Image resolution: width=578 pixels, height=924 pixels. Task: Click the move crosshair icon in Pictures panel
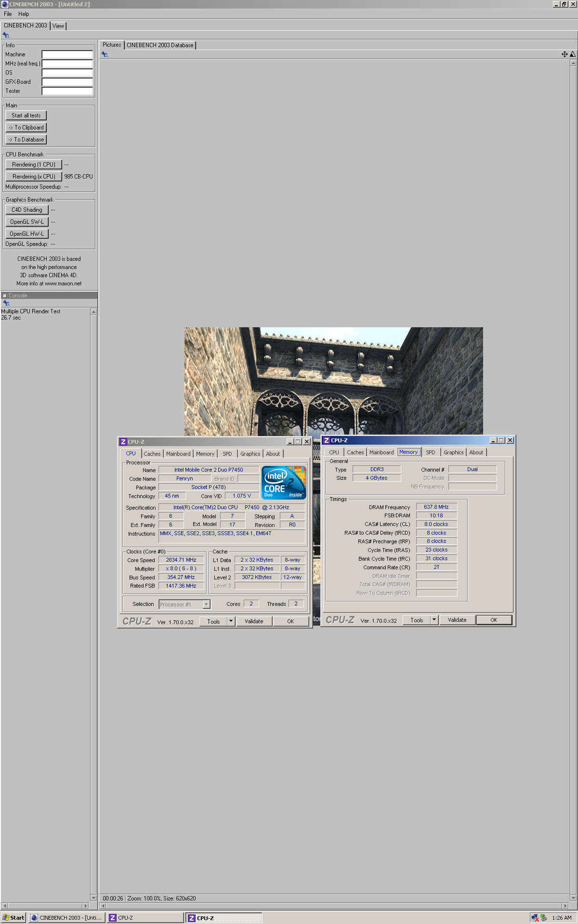[x=565, y=54]
